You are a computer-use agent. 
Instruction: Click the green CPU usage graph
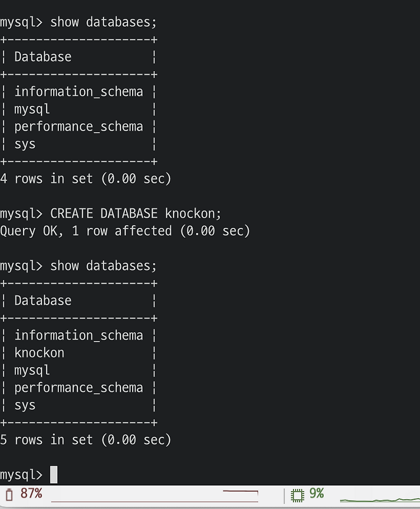380,499
